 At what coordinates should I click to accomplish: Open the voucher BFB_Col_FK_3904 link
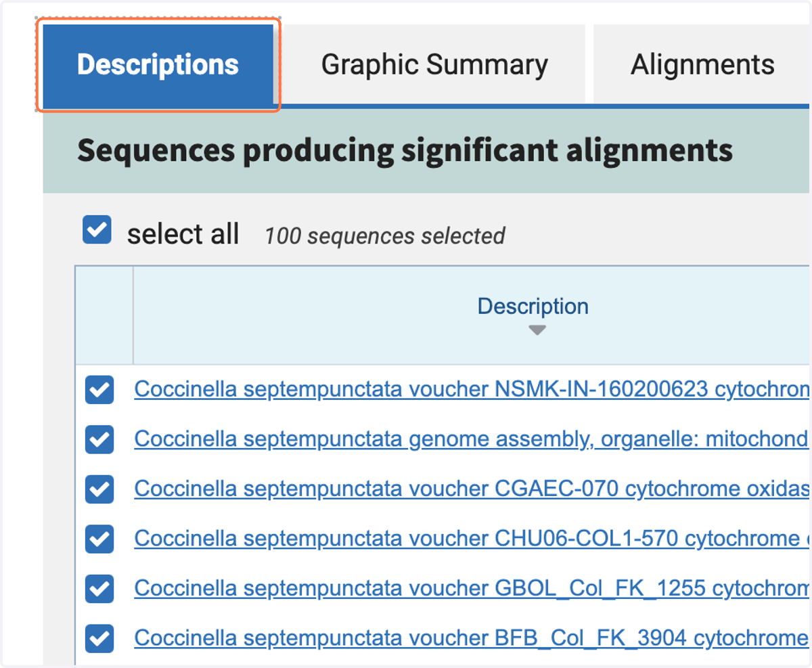coord(472,638)
